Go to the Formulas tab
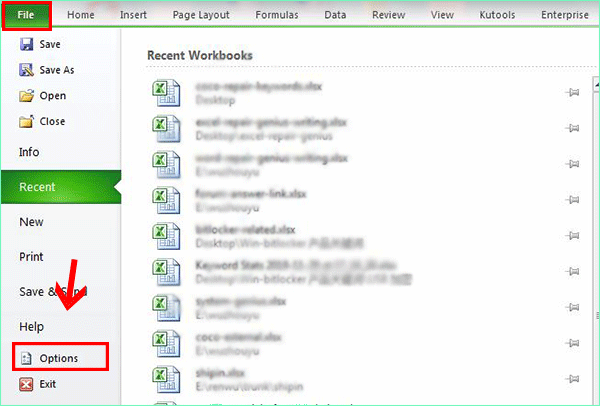The width and height of the screenshot is (600, 406). 277,15
